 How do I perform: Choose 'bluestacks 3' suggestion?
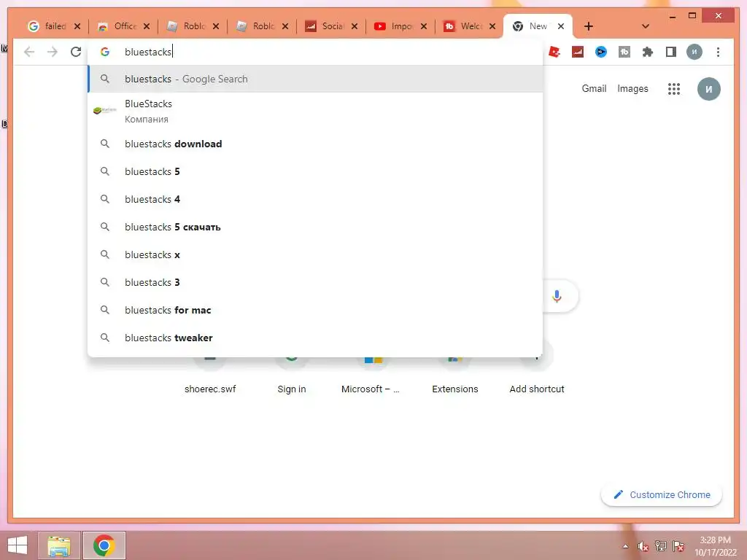pyautogui.click(x=315, y=282)
